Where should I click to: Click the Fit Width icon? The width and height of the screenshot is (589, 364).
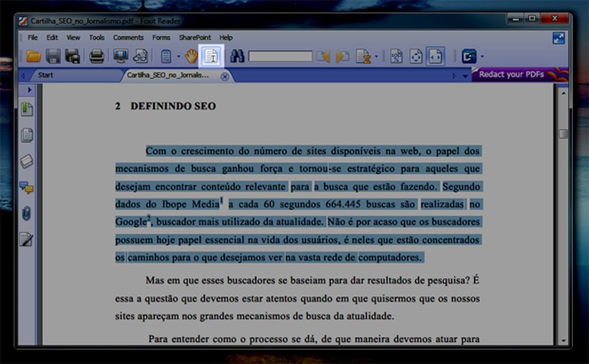(435, 56)
